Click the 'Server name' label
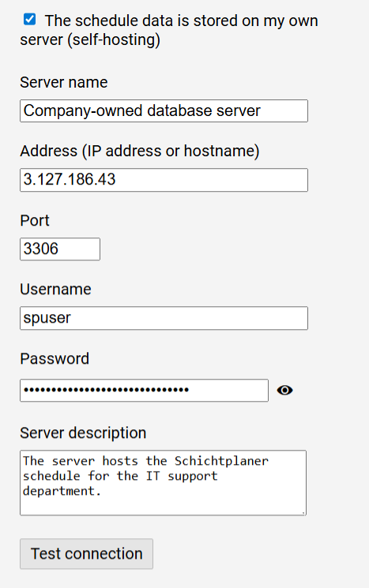Image resolution: width=369 pixels, height=588 pixels. 64,82
